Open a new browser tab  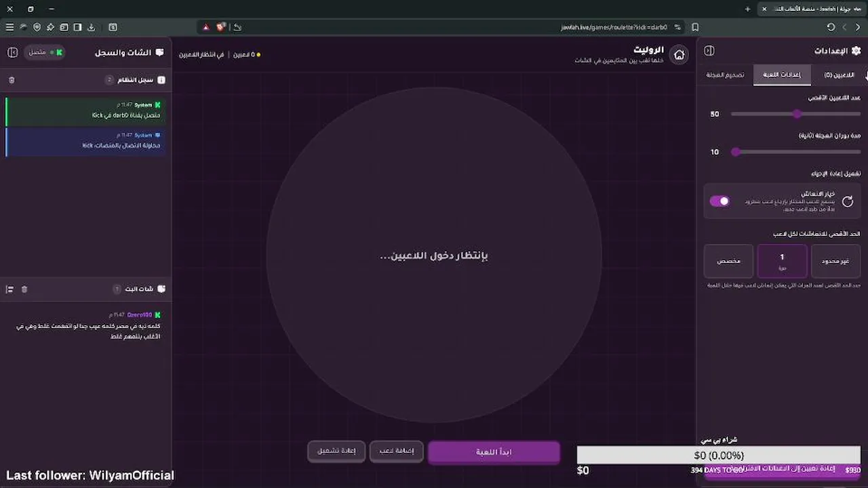click(748, 9)
